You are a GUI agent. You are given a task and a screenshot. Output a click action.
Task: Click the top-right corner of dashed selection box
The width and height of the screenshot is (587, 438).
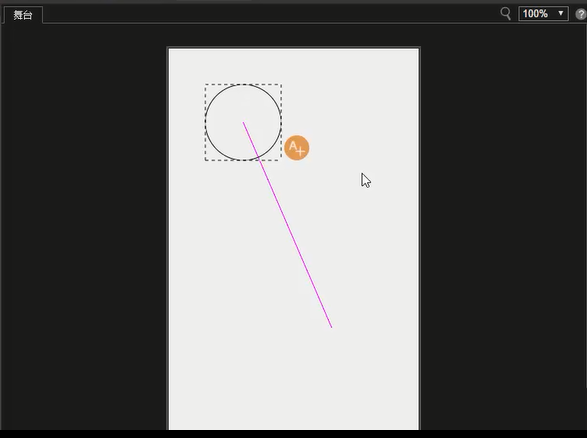281,85
